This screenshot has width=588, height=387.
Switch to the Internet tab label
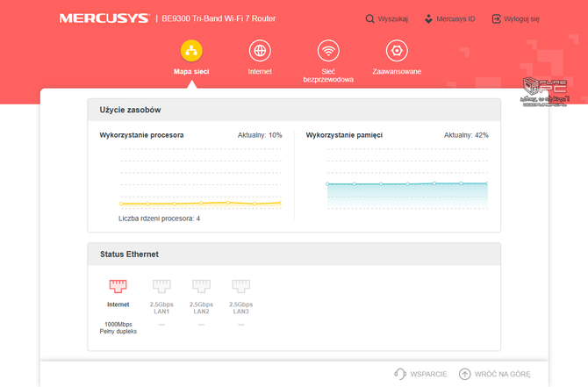pyautogui.click(x=260, y=72)
